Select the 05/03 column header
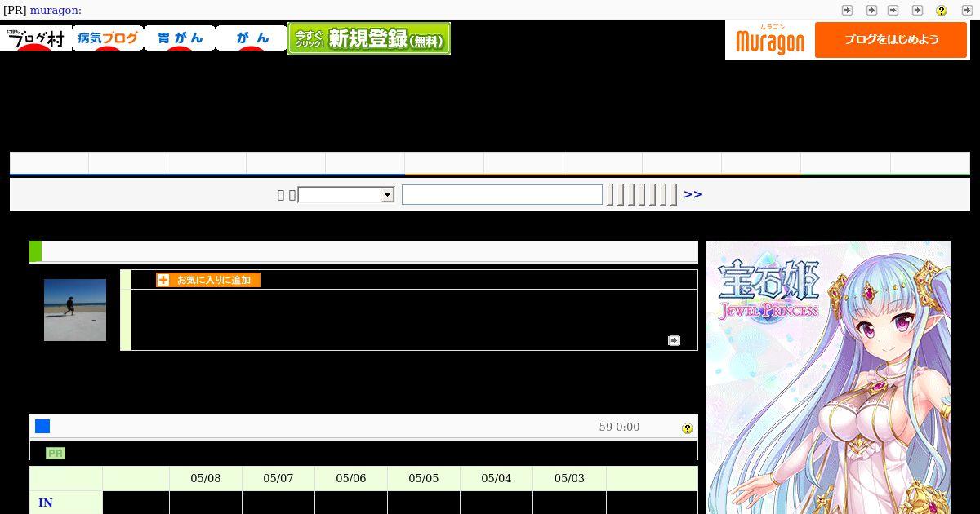 click(x=569, y=478)
